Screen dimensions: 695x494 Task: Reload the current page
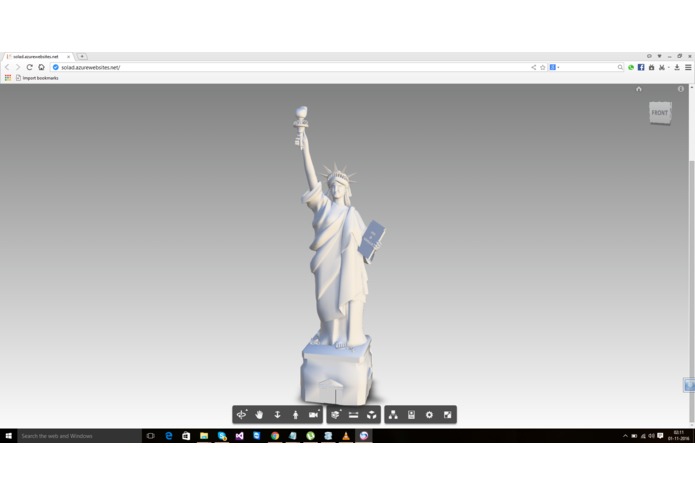(x=29, y=67)
